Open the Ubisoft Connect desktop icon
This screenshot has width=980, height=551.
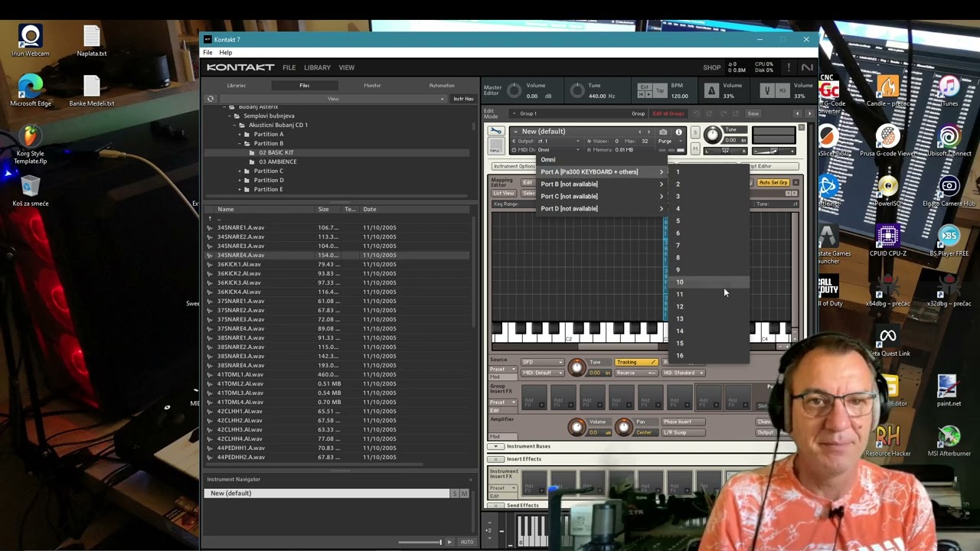(x=949, y=142)
